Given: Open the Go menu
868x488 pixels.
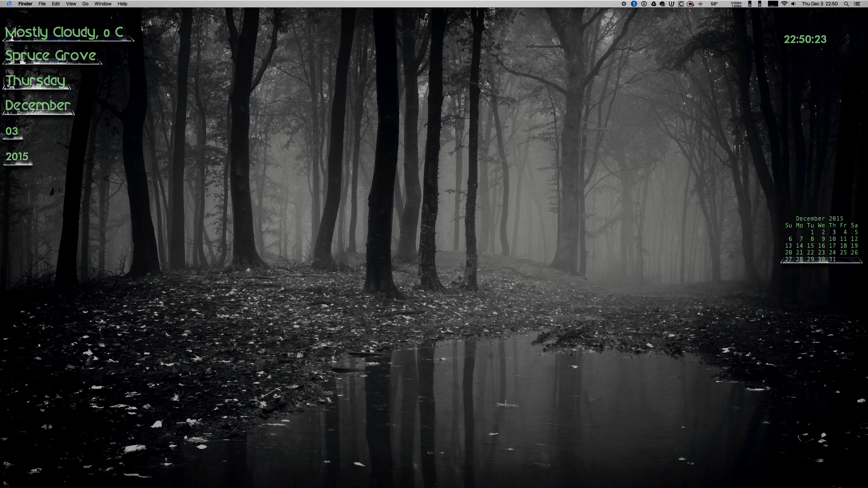Looking at the screenshot, I should coord(85,4).
